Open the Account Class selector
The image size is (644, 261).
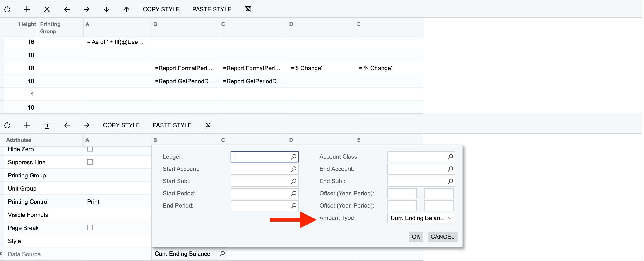(x=450, y=157)
